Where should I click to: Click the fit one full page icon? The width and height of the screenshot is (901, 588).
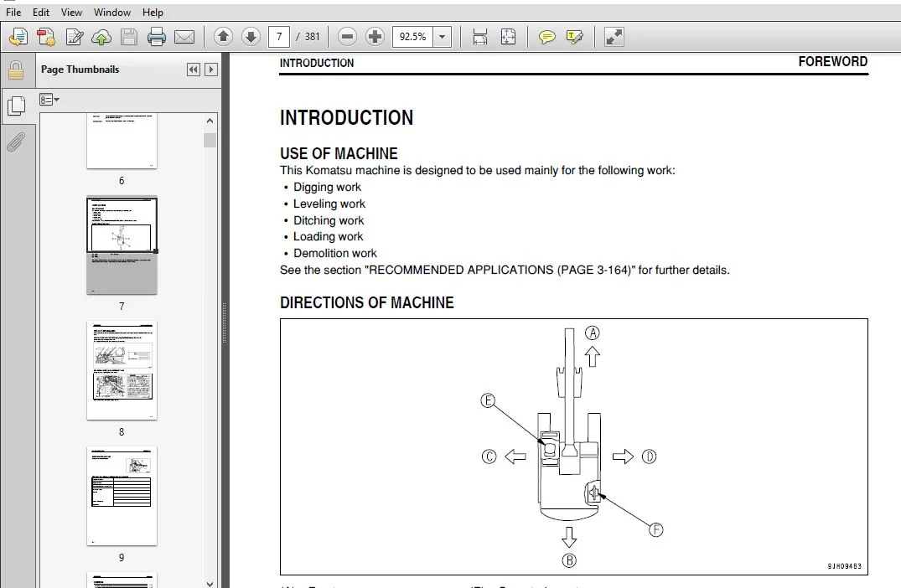[508, 37]
